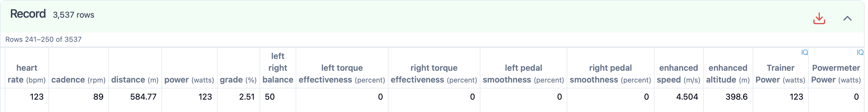
Task: Click the Record section title
Action: click(x=28, y=14)
